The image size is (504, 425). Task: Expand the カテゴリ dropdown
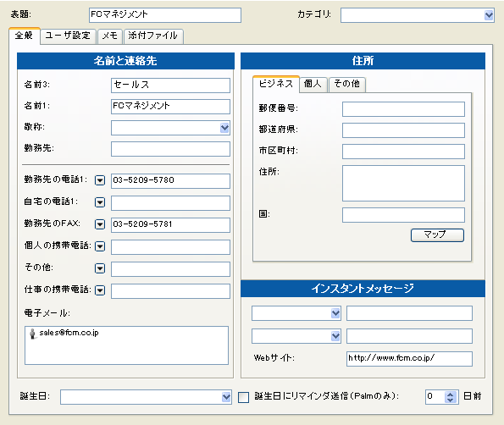pos(489,15)
